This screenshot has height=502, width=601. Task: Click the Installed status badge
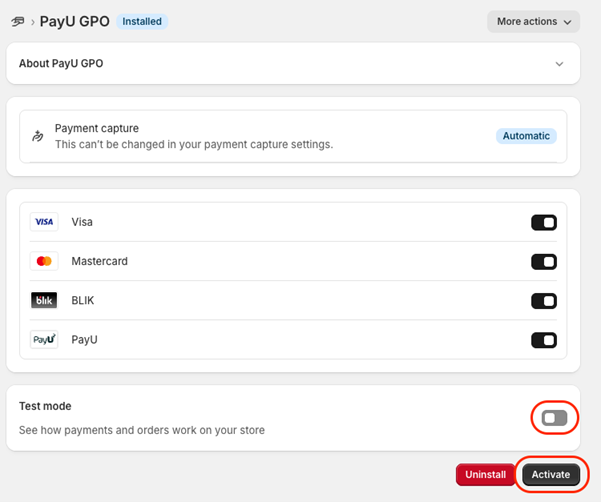(x=142, y=21)
